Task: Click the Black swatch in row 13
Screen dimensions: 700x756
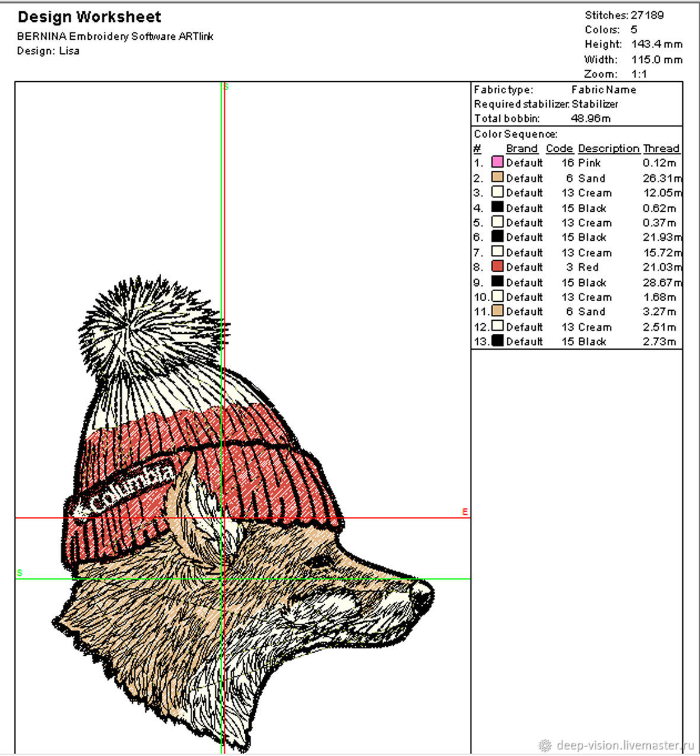Action: (497, 340)
